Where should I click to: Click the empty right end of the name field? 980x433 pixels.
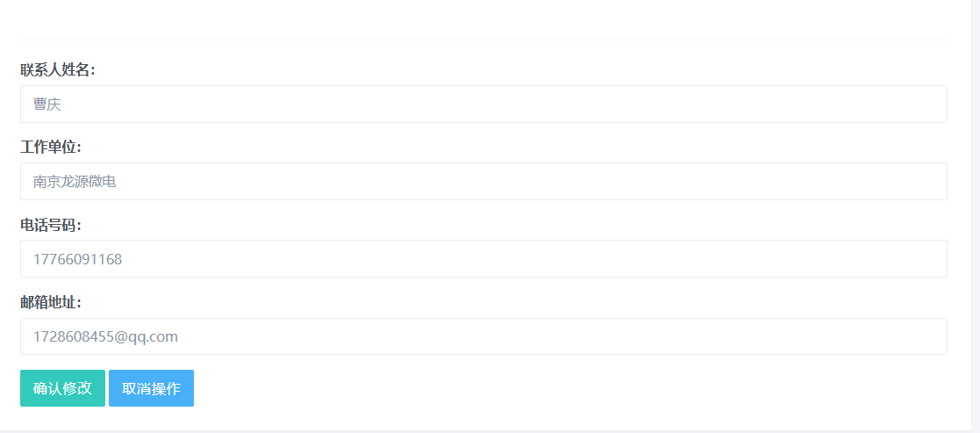tap(875, 104)
